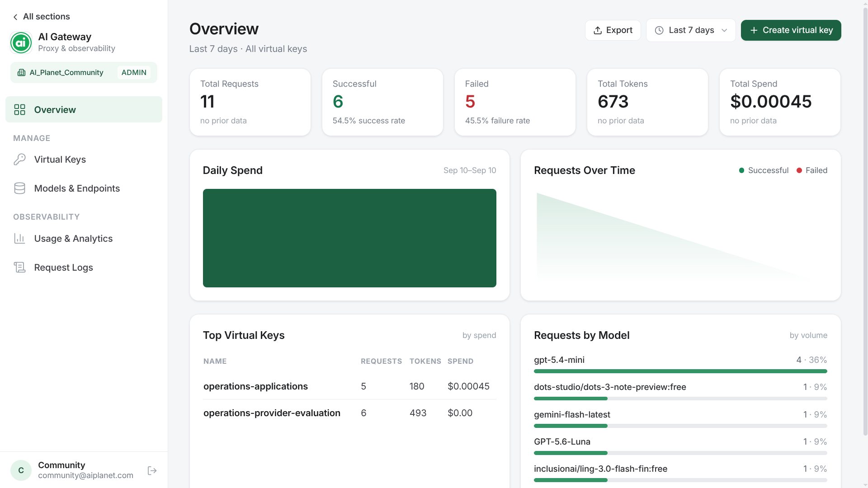868x488 pixels.
Task: Click the Failed stat card
Action: click(x=515, y=102)
